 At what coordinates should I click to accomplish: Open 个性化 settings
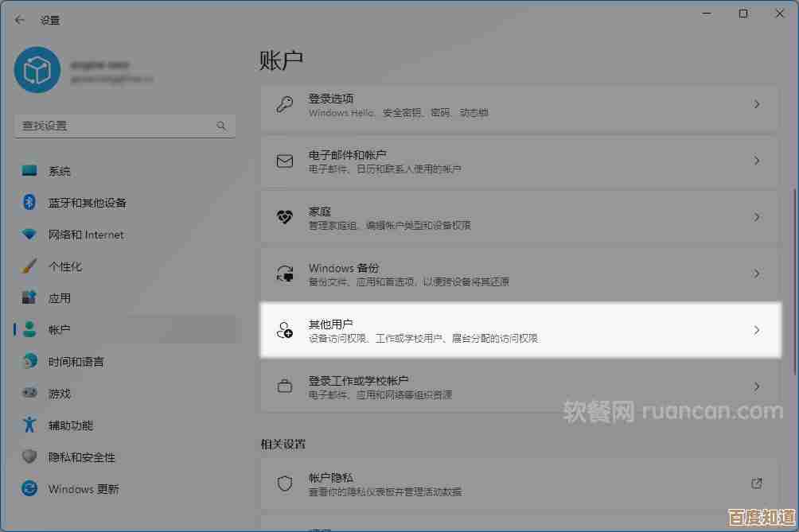[x=28, y=266]
